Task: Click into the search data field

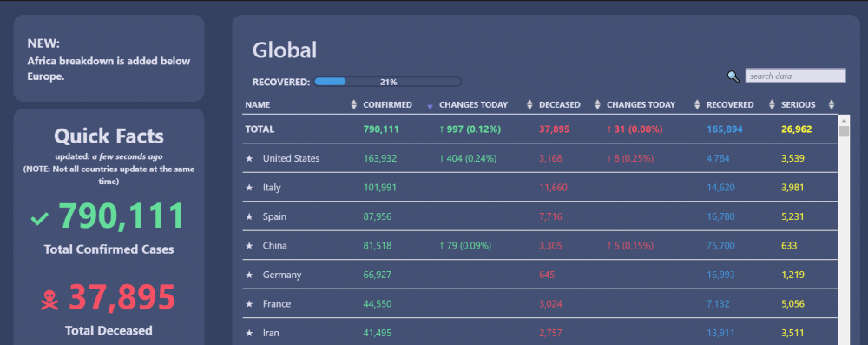Action: click(795, 76)
